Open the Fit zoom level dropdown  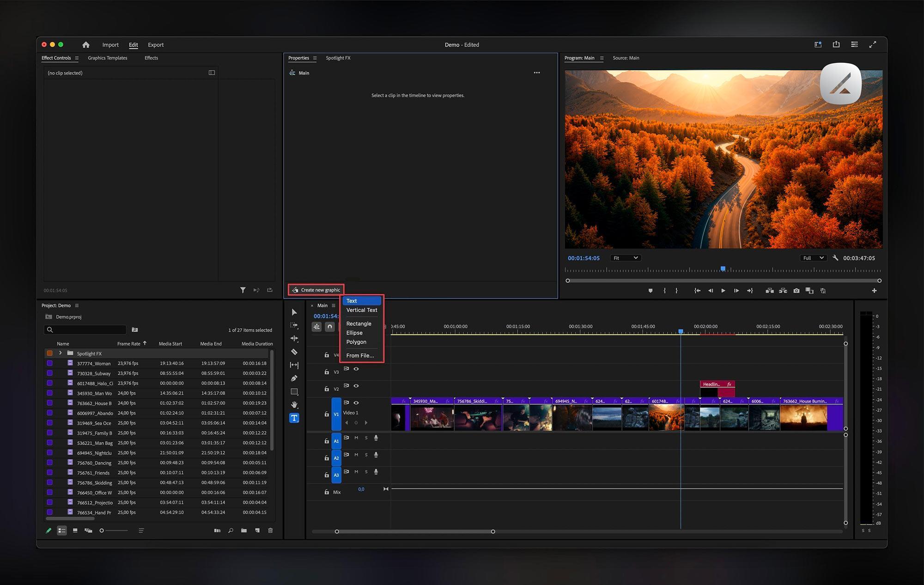coord(625,258)
